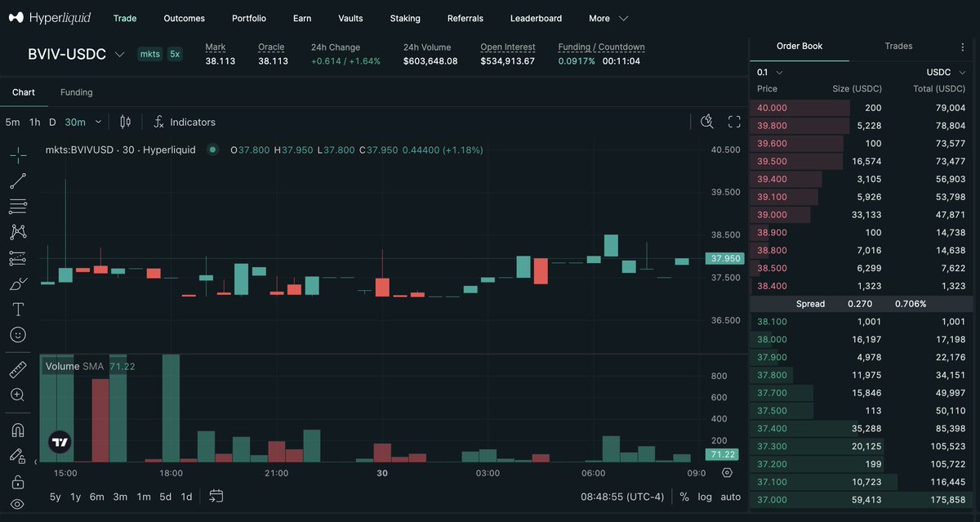This screenshot has width=980, height=522.
Task: Open the timeframe interval dropdown arrow
Action: [99, 122]
